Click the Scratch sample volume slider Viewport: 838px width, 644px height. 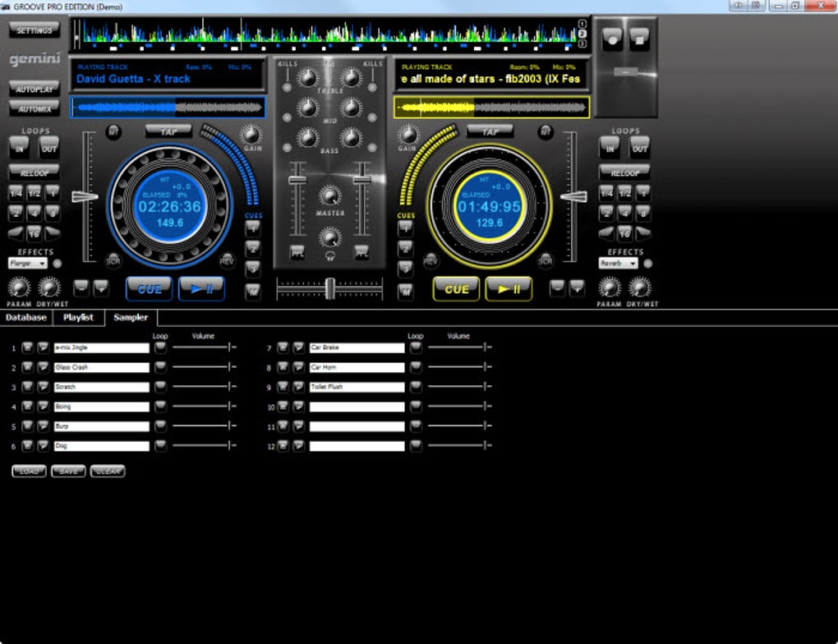coord(205,386)
